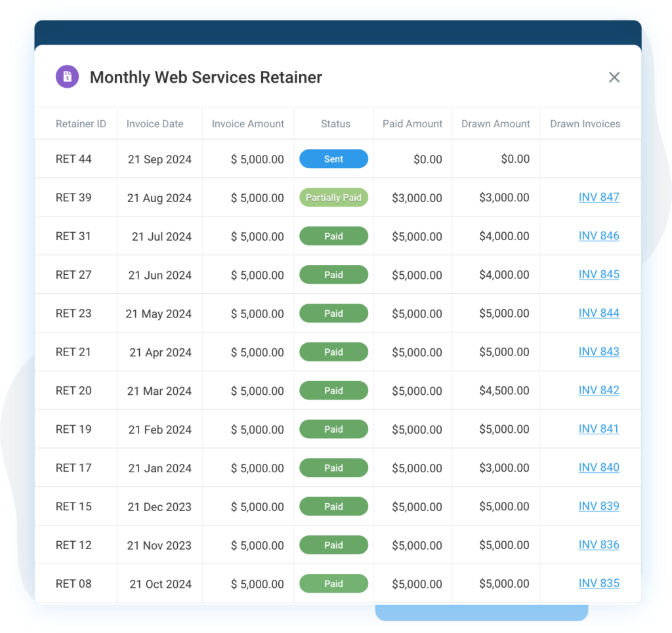Open invoice INV 835

pos(598,583)
